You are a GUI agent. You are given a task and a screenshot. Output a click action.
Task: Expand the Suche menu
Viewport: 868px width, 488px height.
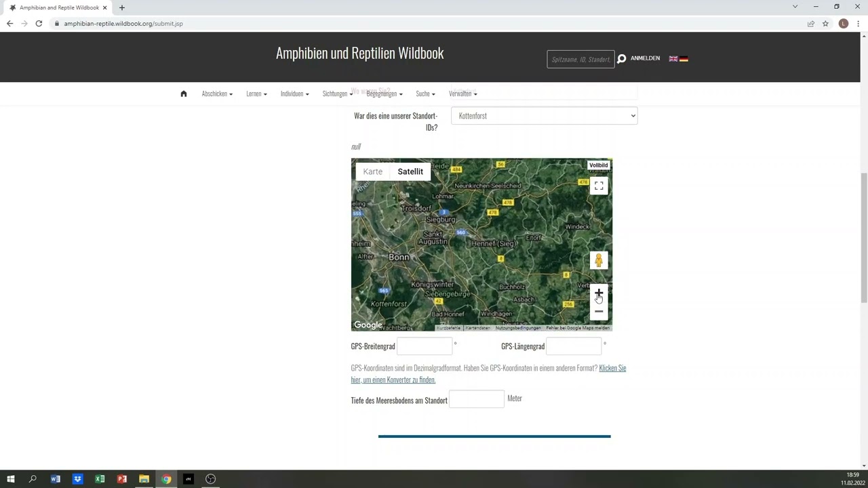pyautogui.click(x=425, y=94)
